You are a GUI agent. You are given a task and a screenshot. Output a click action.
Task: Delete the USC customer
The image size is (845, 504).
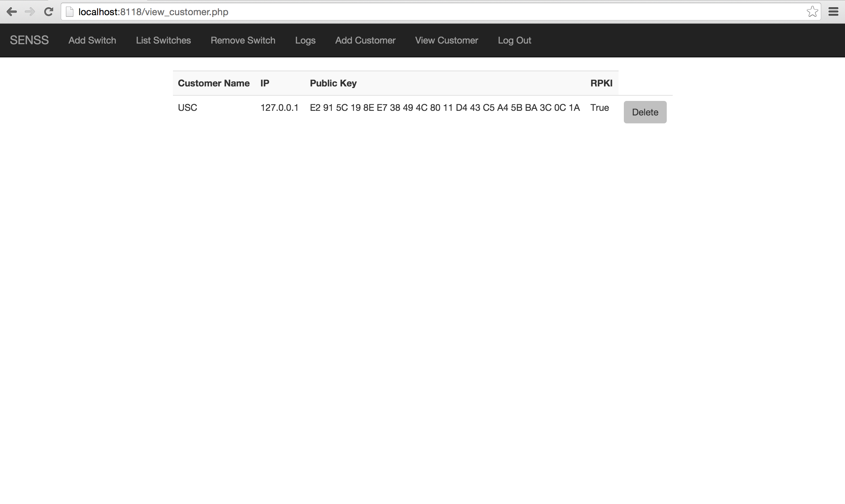645,112
